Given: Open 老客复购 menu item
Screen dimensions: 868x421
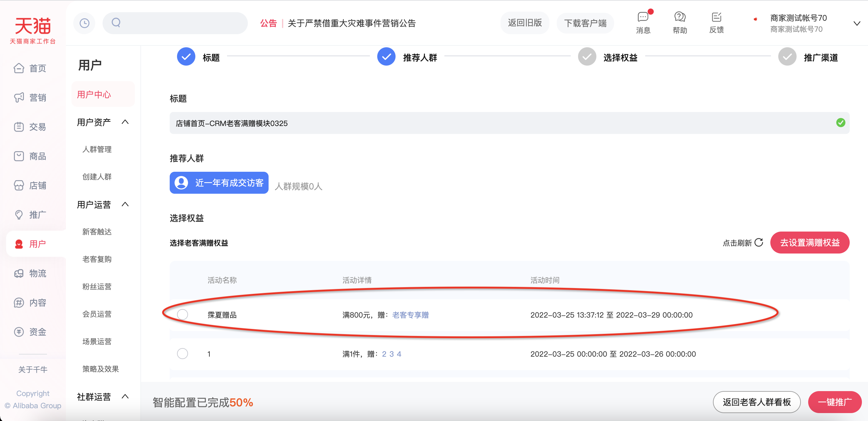Looking at the screenshot, I should 97,259.
